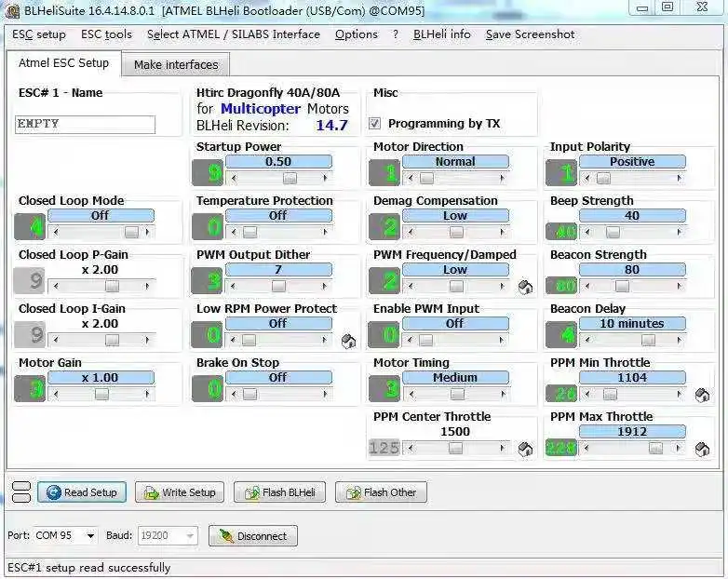Open the Baud 19200 dropdown
This screenshot has width=728, height=579.
(x=190, y=536)
